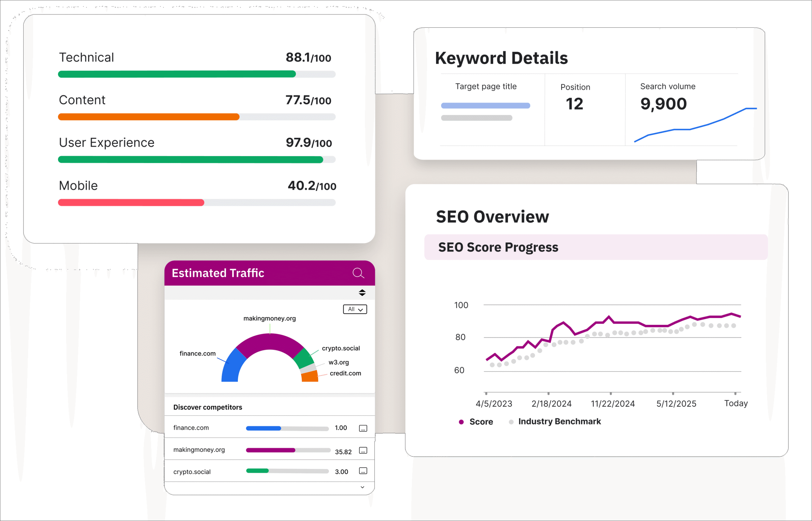Click the makingmoney.org competitor name
The height and width of the screenshot is (521, 812).
pos(199,450)
